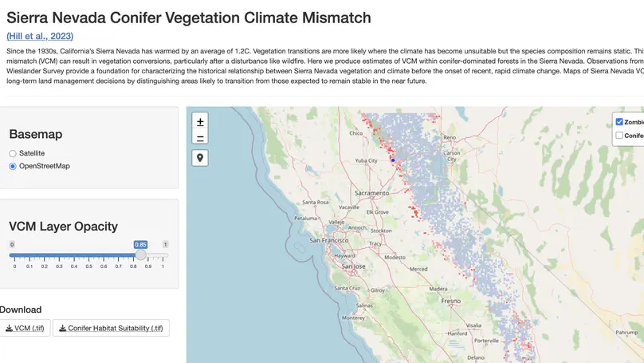Select the OpenStreetMap basemap option
The width and height of the screenshot is (644, 363).
coord(13,166)
